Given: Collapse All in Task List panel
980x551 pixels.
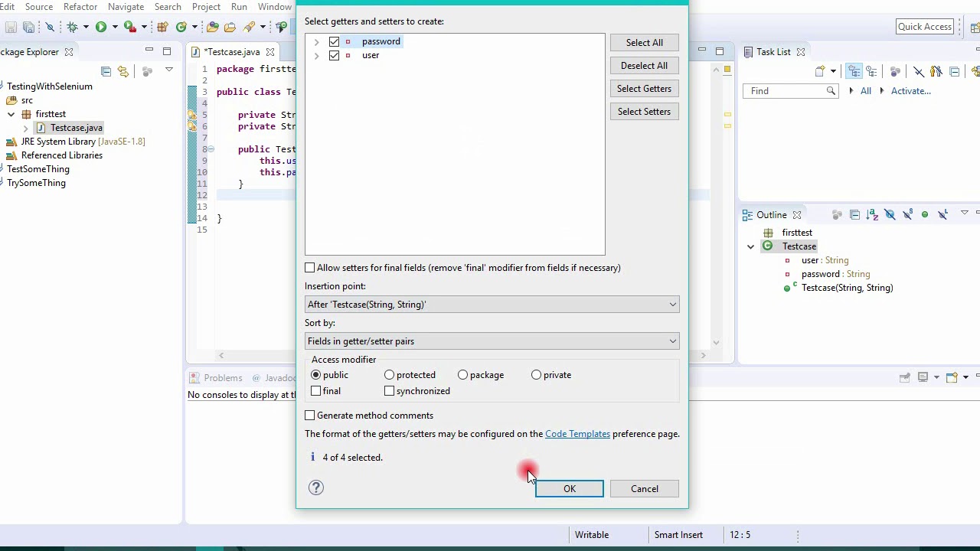Looking at the screenshot, I should tap(954, 71).
